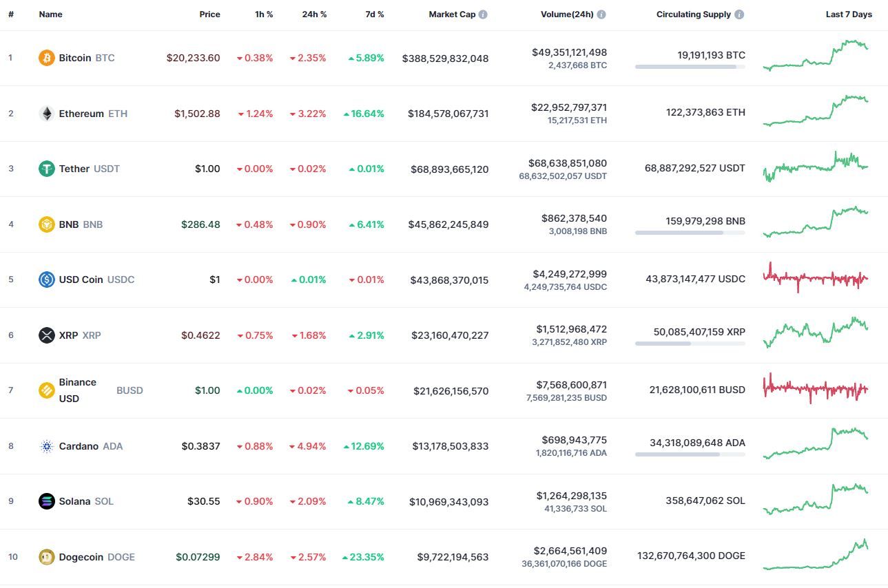
Task: Click the BNB yellow logo icon
Action: point(47,224)
